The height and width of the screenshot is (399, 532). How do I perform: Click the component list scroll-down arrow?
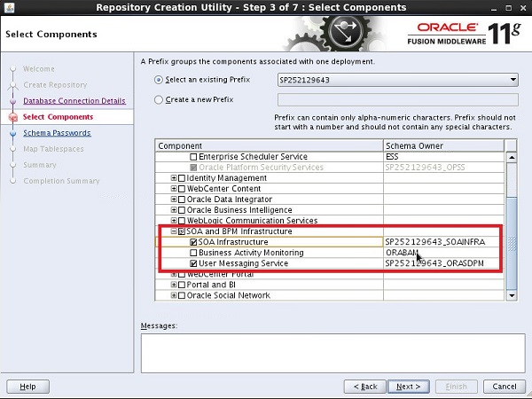point(512,295)
